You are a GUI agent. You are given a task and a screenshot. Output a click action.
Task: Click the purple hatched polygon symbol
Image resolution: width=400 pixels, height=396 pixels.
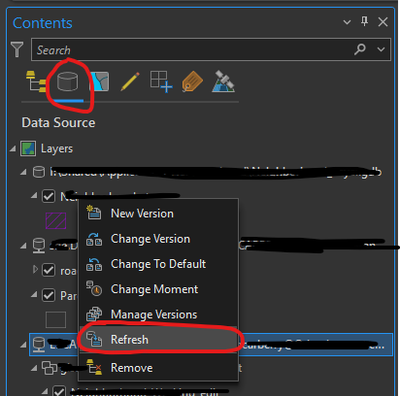click(56, 221)
